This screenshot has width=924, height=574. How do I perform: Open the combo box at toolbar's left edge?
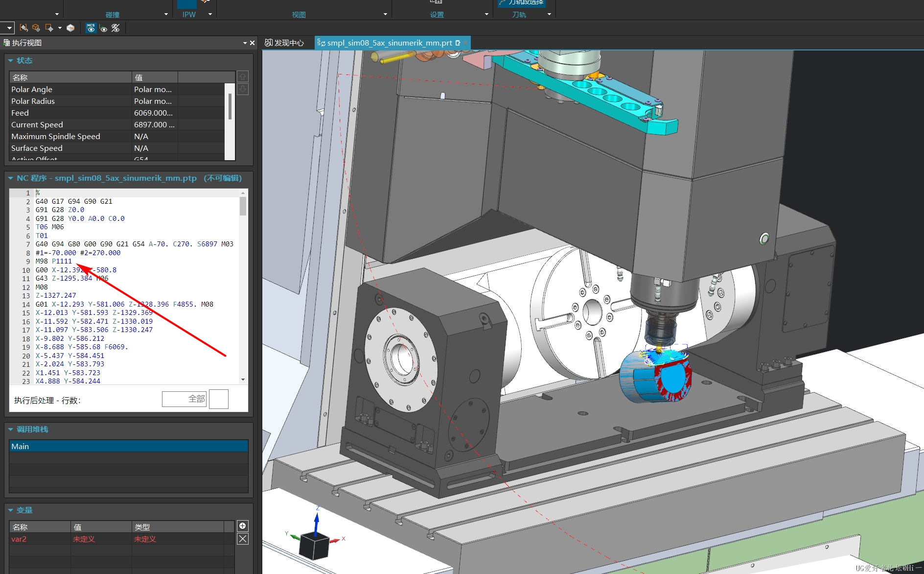click(x=7, y=28)
